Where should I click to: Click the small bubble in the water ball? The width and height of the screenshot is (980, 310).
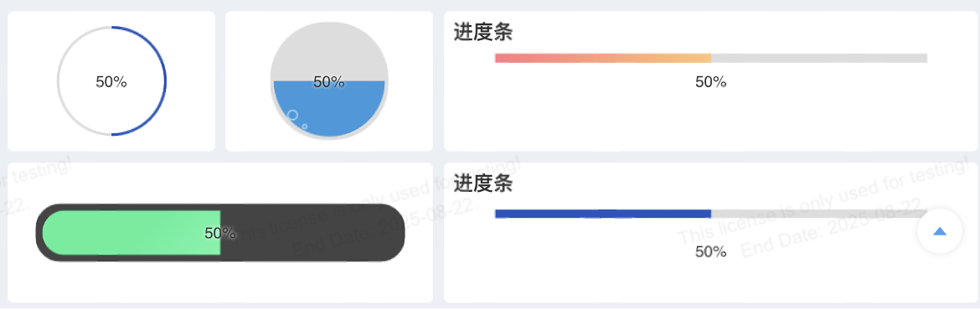(x=304, y=127)
